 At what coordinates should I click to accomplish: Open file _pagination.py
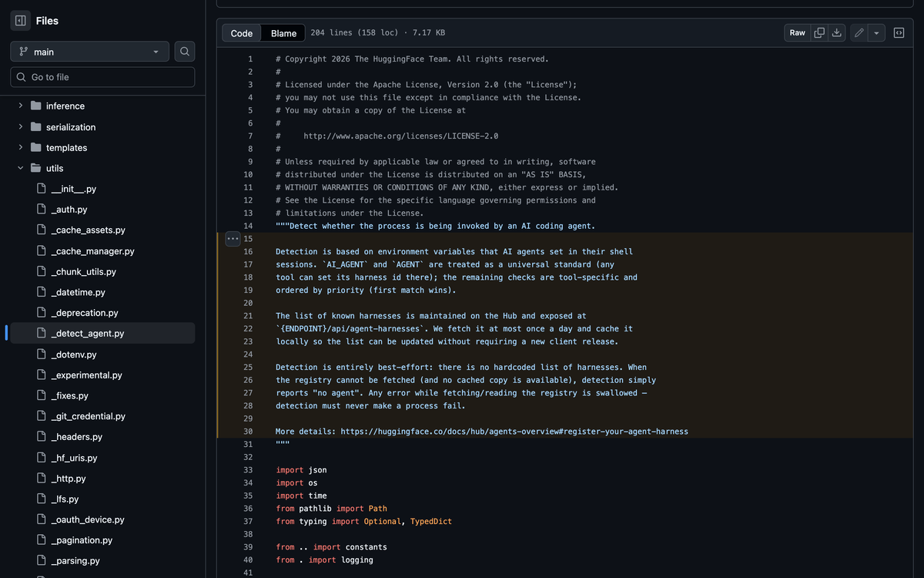point(82,540)
